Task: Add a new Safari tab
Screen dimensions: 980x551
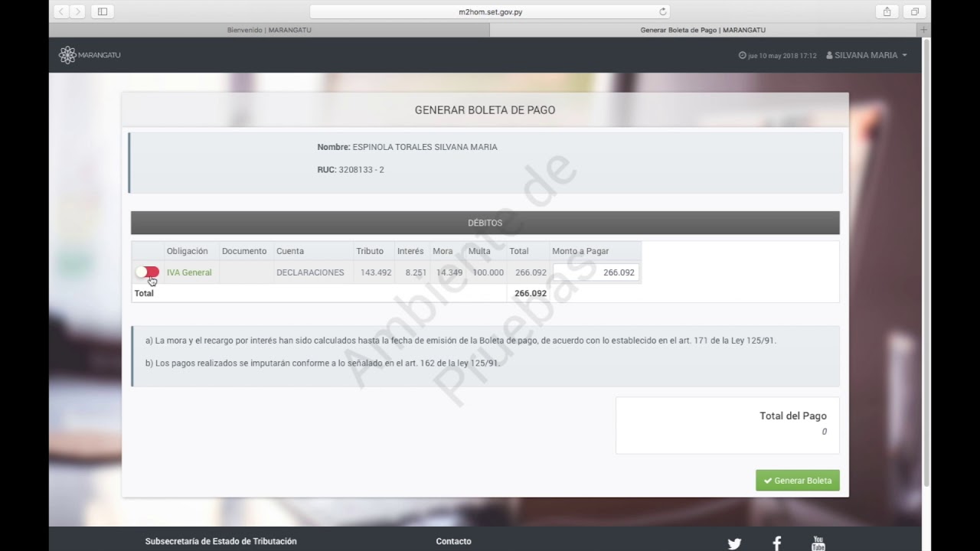Action: [x=923, y=30]
